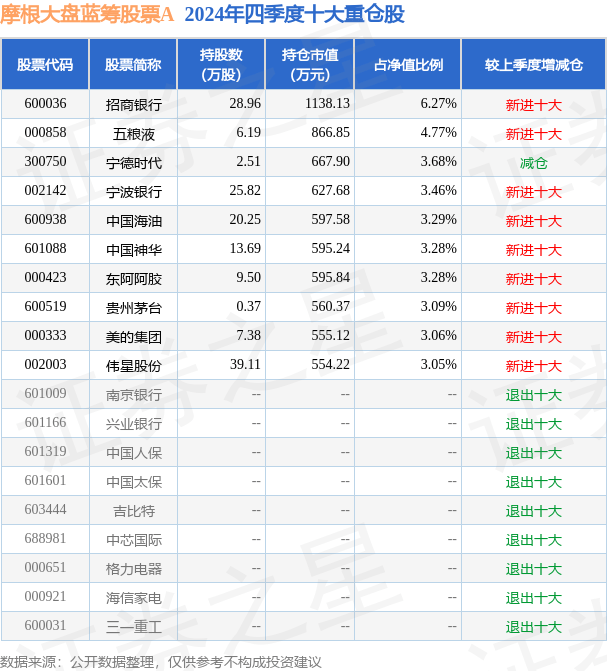The width and height of the screenshot is (607, 671).
Task: Click stock name 南京银行
Action: tap(134, 395)
